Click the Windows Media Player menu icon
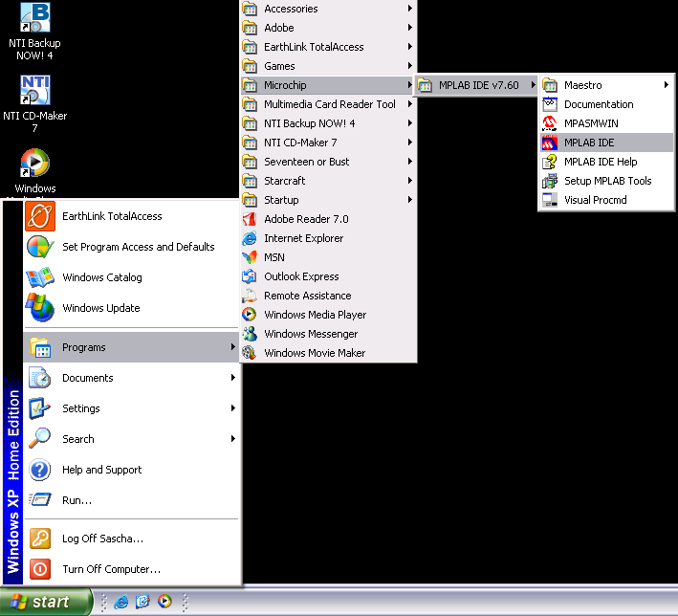 [x=250, y=315]
